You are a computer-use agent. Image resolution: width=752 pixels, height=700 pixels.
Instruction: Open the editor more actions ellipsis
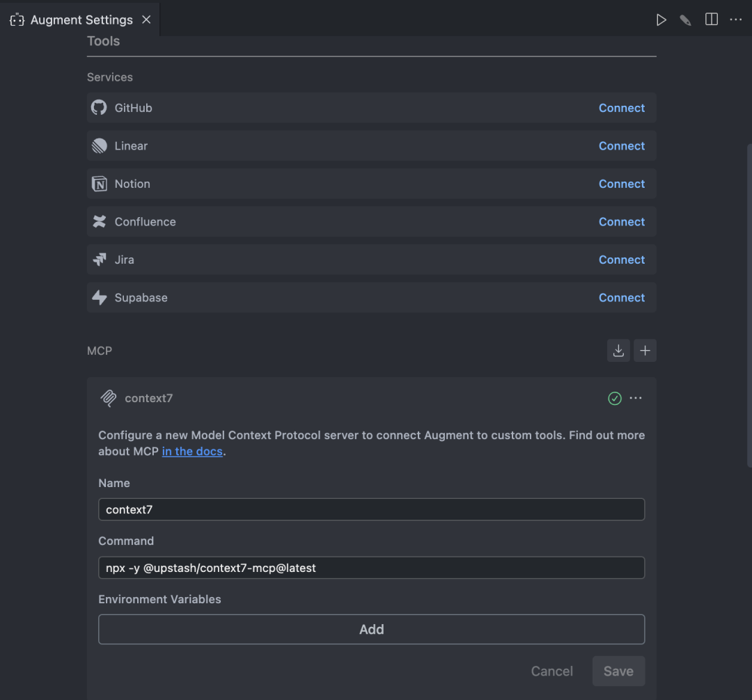[x=736, y=19]
